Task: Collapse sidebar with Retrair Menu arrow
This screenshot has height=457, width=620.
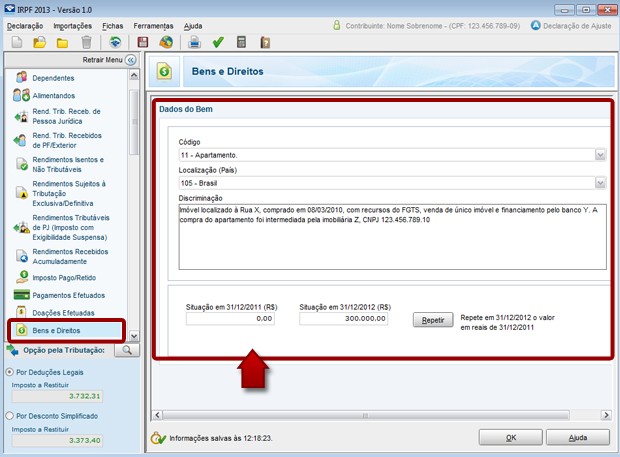Action: [130, 61]
